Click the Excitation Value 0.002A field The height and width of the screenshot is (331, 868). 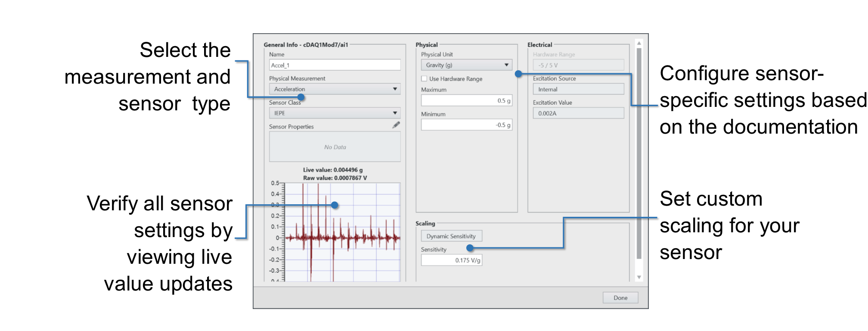click(x=578, y=113)
